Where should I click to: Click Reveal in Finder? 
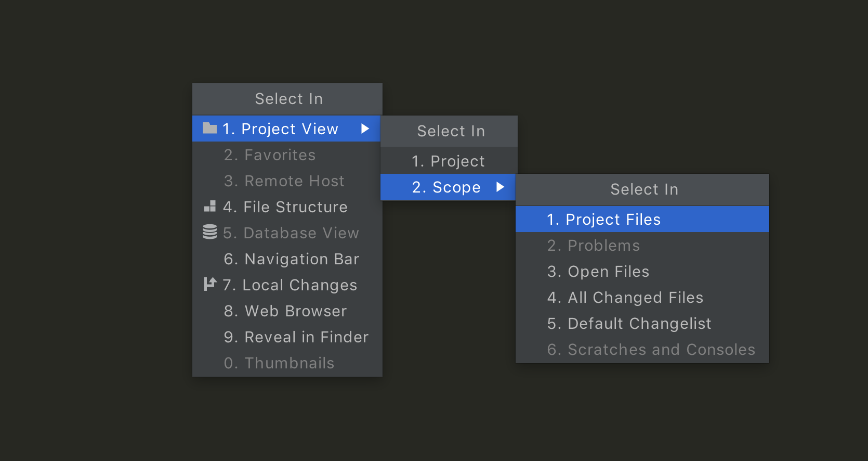296,337
